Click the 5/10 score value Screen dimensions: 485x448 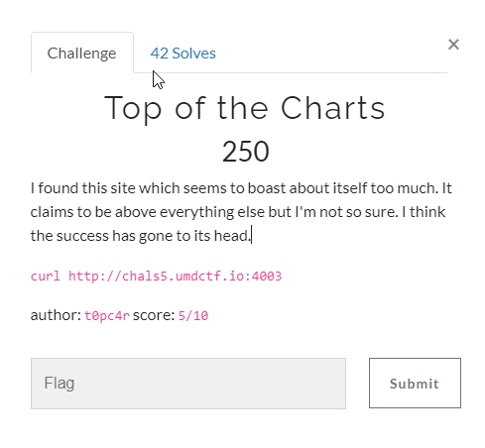tap(193, 315)
